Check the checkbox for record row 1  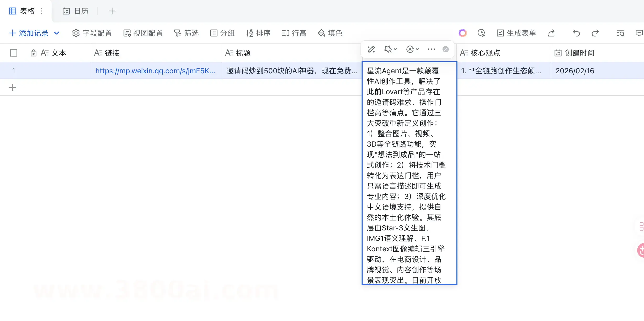(x=14, y=70)
